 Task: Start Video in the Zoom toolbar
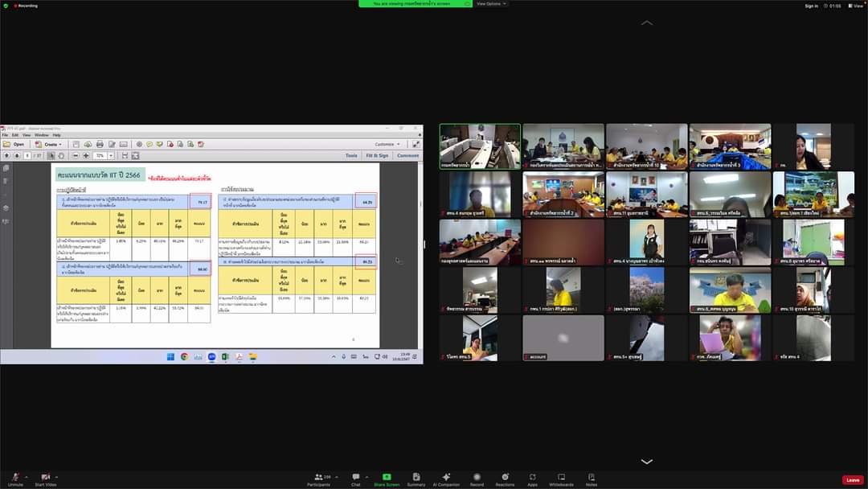[45, 479]
